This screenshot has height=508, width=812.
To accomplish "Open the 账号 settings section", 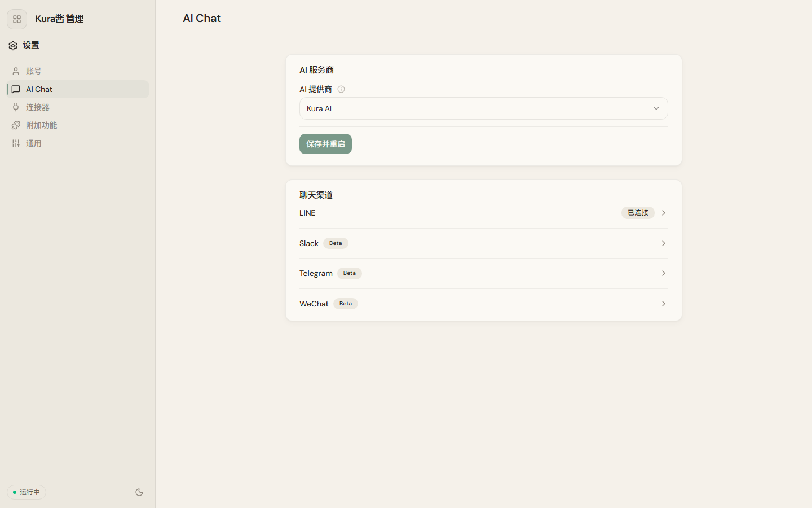I will [x=78, y=71].
